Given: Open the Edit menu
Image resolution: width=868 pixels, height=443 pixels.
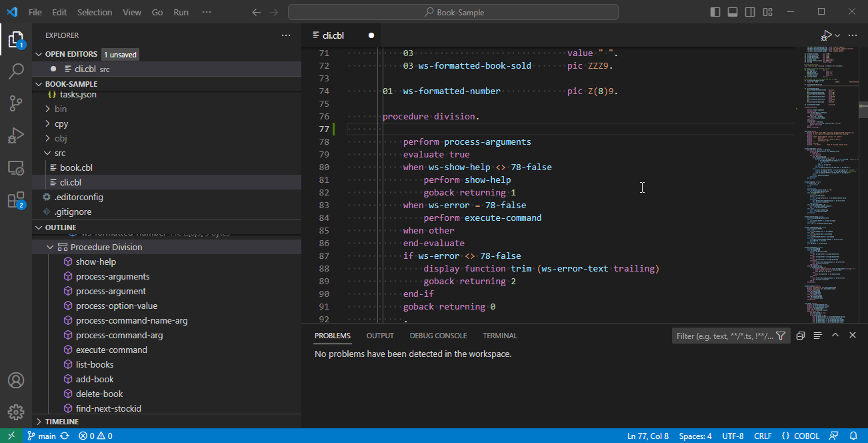Looking at the screenshot, I should [59, 12].
